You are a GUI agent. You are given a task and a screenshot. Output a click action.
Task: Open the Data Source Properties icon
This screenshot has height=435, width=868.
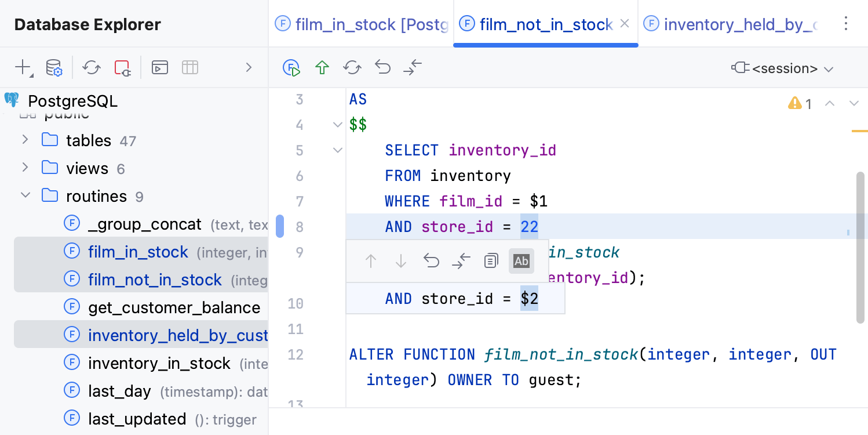pyautogui.click(x=54, y=67)
